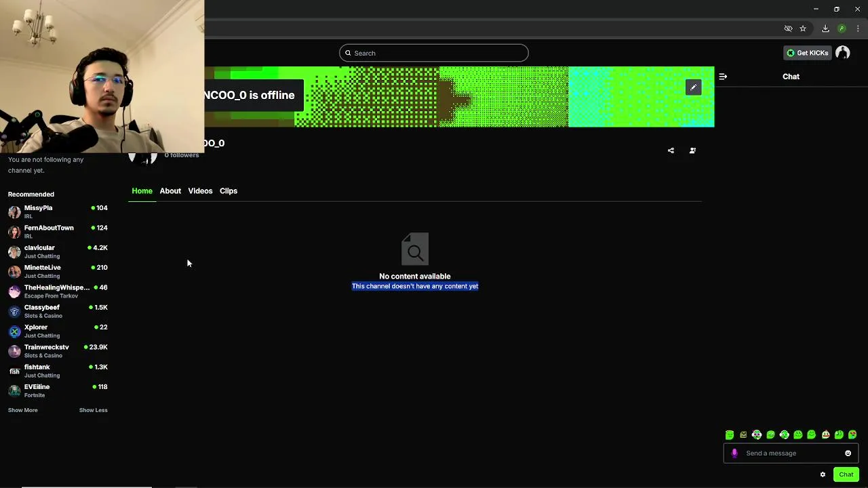Insert the pink-eyed headphones emote

[x=757, y=434]
